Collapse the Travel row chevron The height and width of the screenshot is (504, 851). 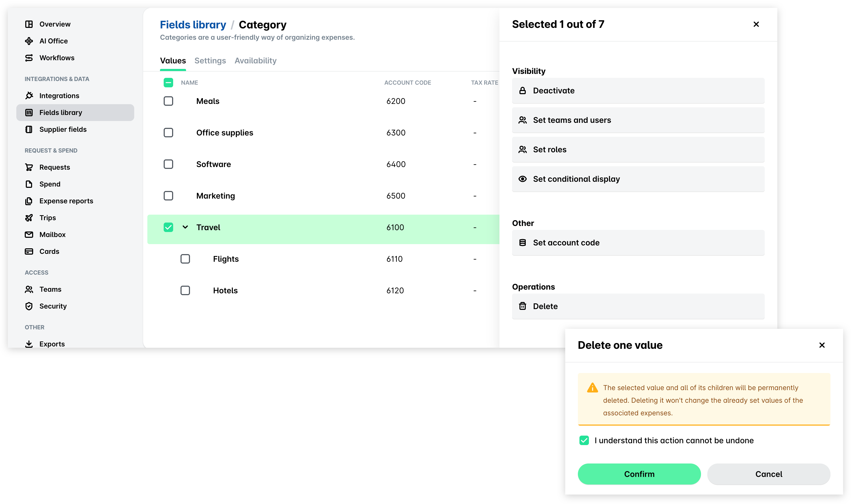[185, 227]
